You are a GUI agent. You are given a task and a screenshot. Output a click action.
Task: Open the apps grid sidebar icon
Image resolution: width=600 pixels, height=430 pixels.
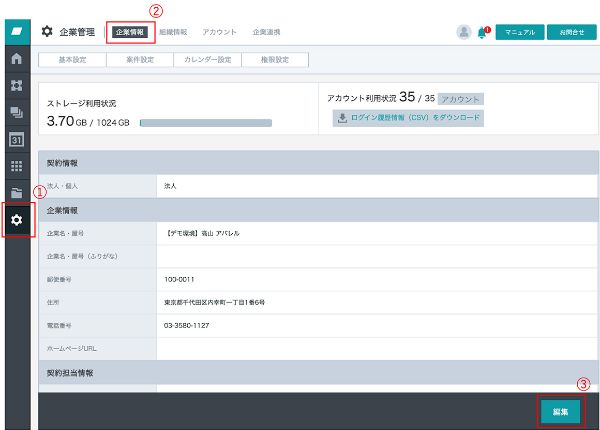pos(16,166)
